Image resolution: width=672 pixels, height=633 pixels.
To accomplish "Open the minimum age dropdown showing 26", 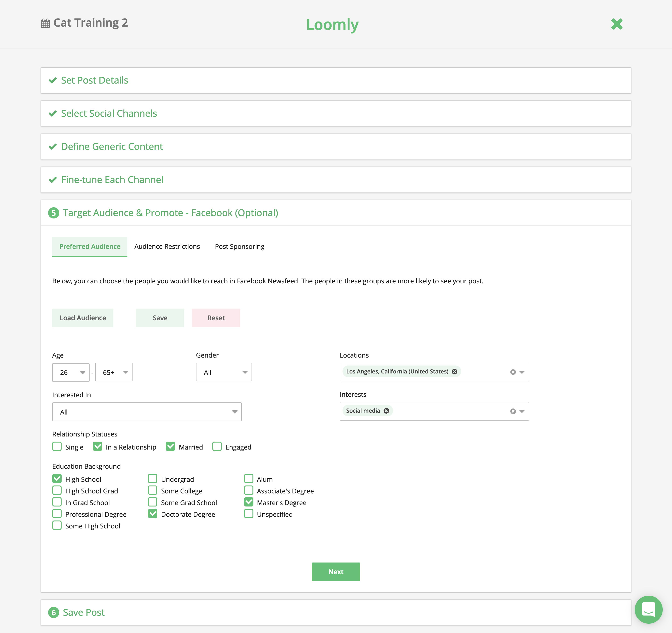I will coord(71,372).
